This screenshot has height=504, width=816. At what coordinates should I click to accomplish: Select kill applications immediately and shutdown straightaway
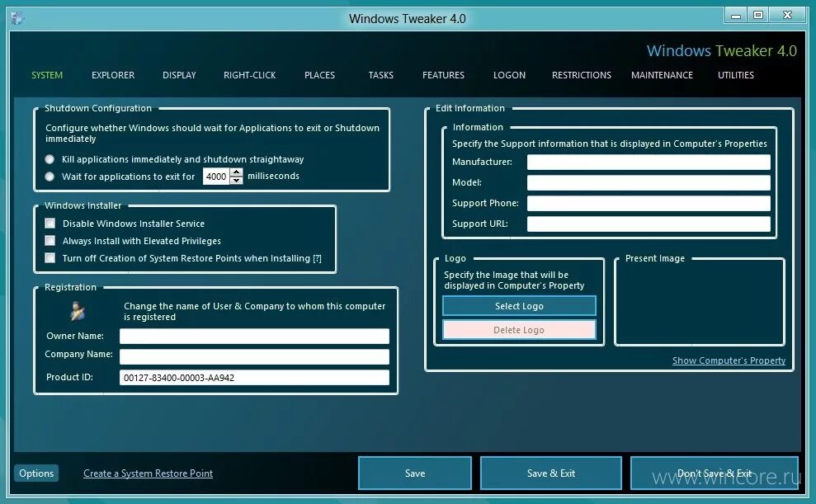(50, 158)
